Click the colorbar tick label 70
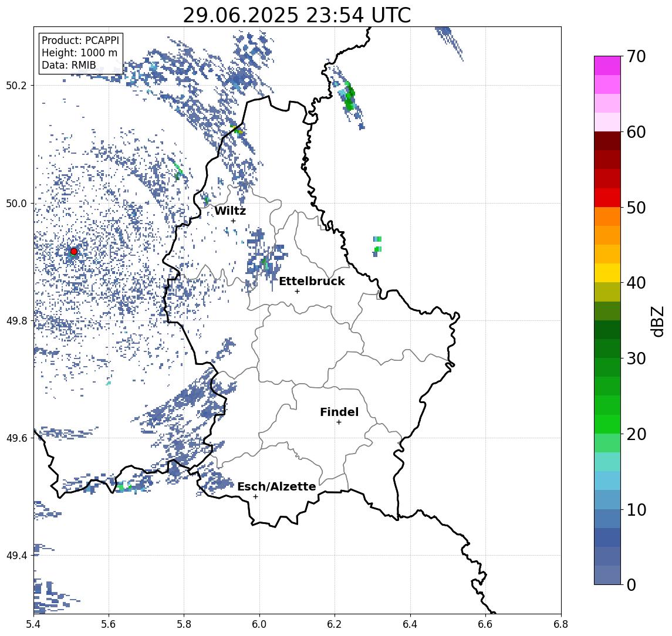The width and height of the screenshot is (672, 636). pyautogui.click(x=636, y=56)
